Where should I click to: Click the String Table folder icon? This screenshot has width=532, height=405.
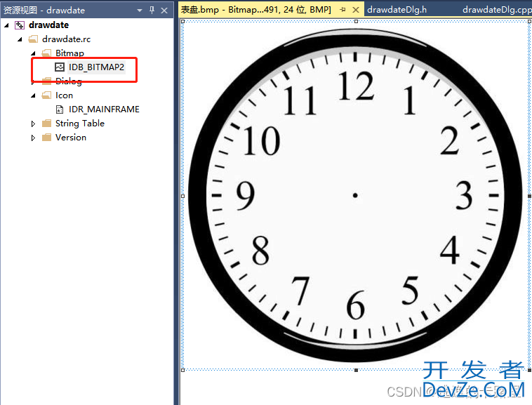click(46, 124)
